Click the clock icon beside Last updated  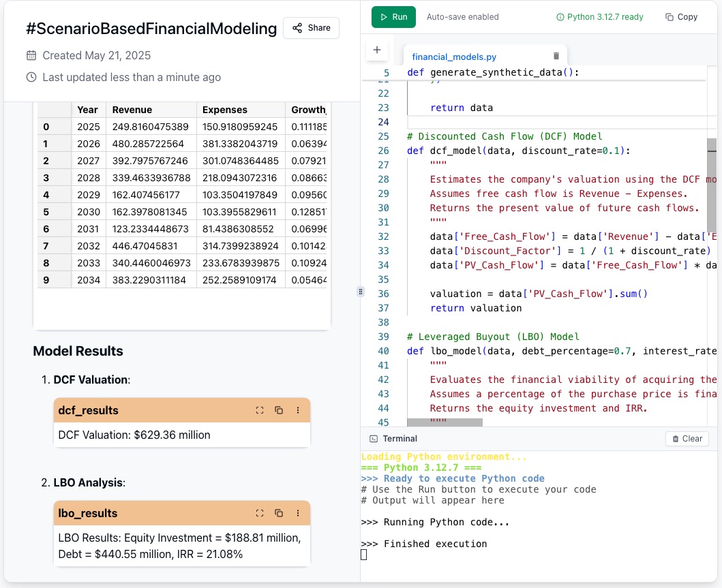point(31,77)
